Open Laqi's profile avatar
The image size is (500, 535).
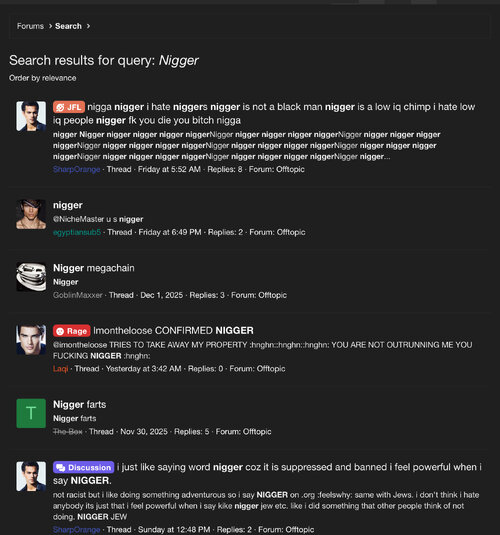(x=31, y=340)
